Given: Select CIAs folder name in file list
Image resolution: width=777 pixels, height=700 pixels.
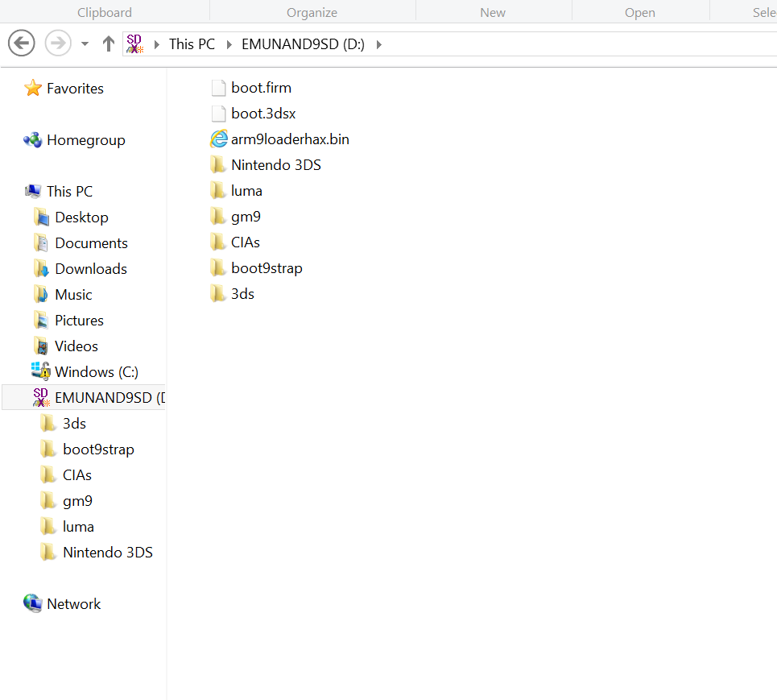Looking at the screenshot, I should tap(246, 242).
